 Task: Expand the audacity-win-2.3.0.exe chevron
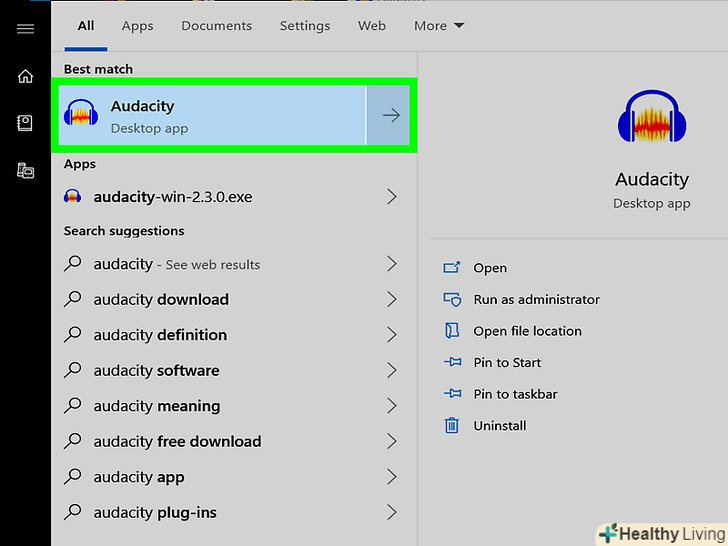391,196
